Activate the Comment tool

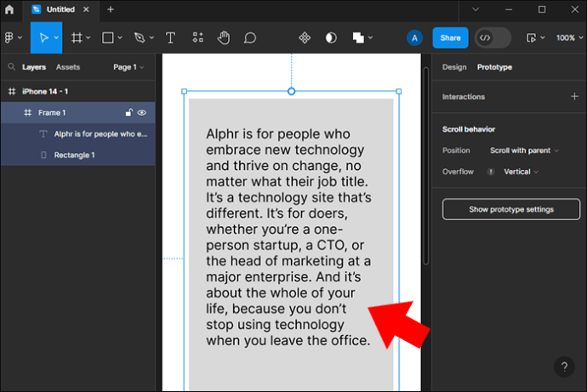coord(250,37)
